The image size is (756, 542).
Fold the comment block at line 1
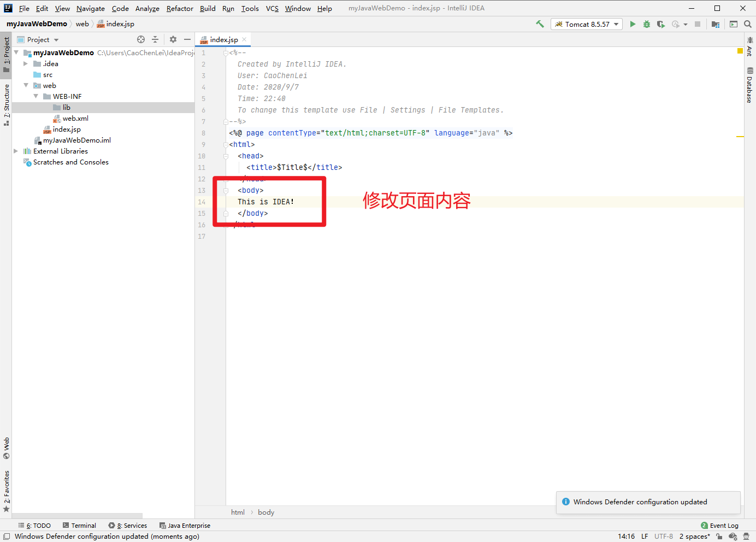226,53
